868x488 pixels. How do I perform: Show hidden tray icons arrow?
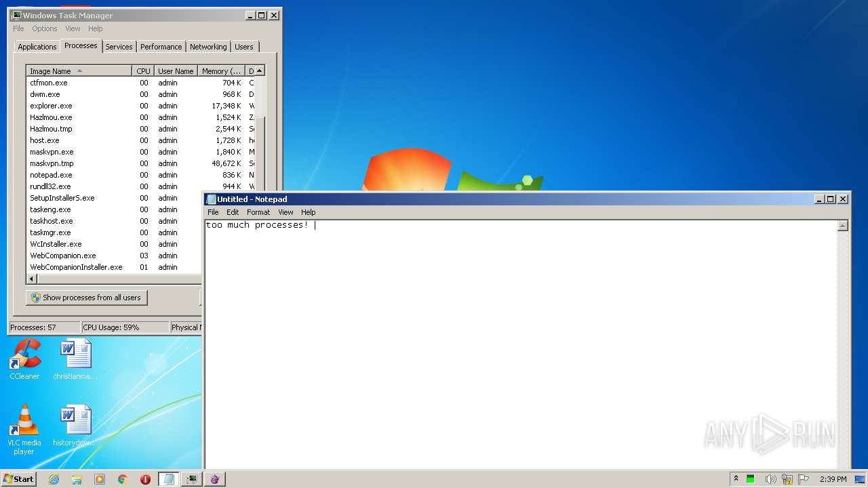(x=736, y=479)
